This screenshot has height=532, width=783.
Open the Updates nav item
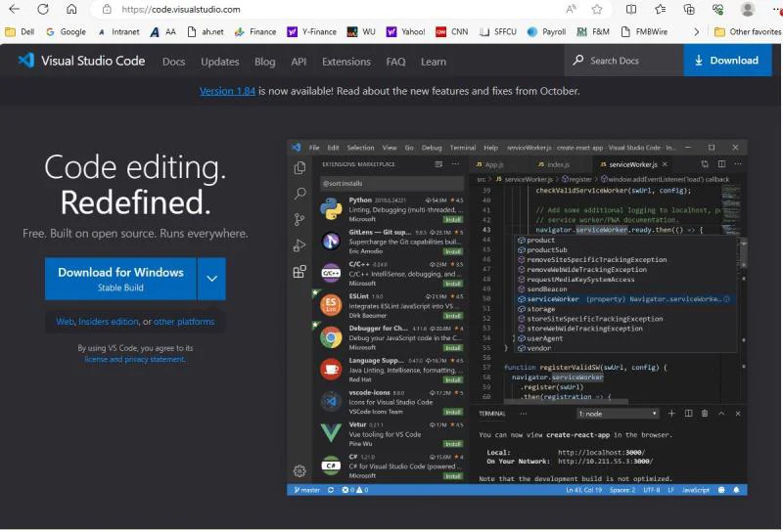(219, 62)
